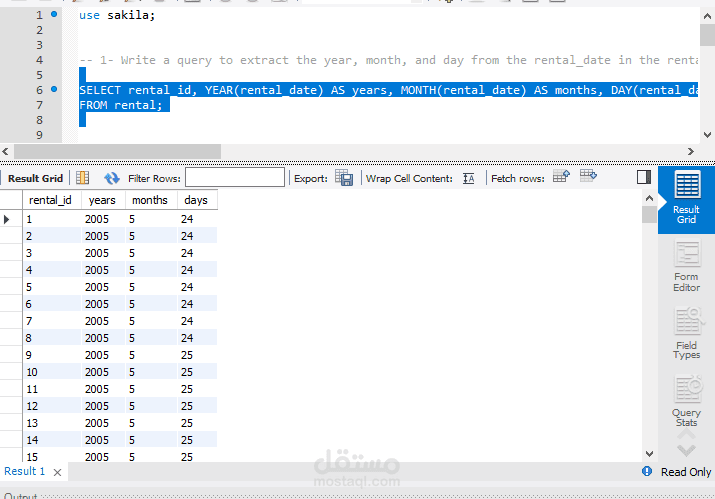Sort by the rental_id column header
This screenshot has height=499, width=715.
pos(52,200)
